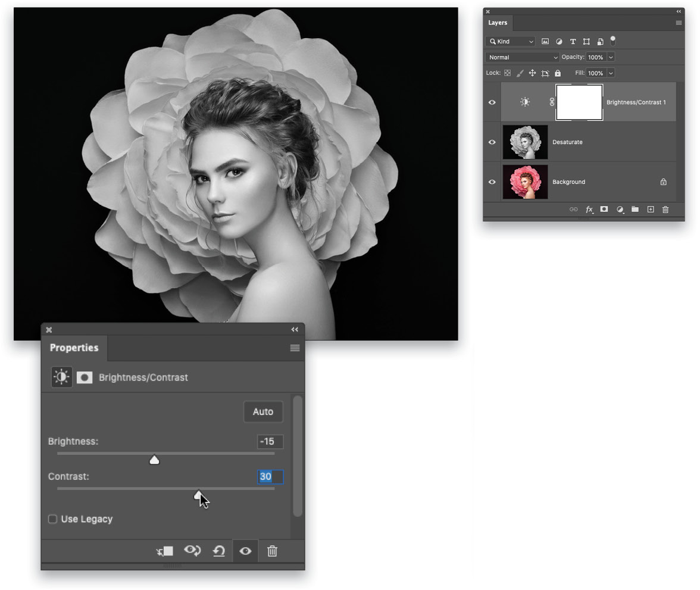
Task: Click the clip to layer icon in Properties
Action: pyautogui.click(x=164, y=551)
